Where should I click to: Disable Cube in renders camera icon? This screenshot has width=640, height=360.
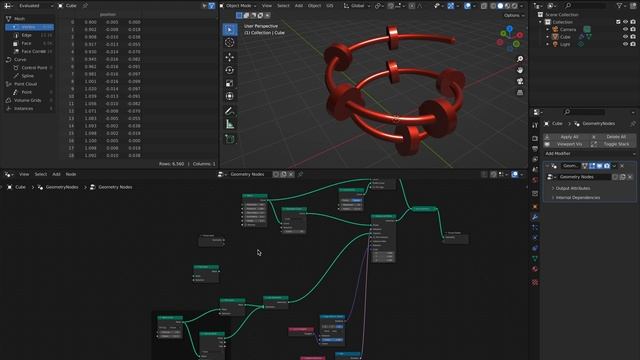tap(633, 37)
